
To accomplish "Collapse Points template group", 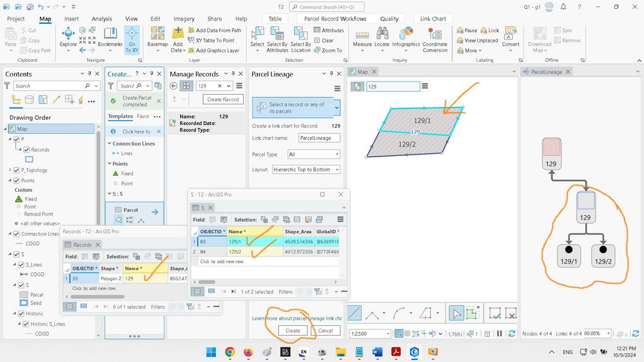I will [x=110, y=164].
